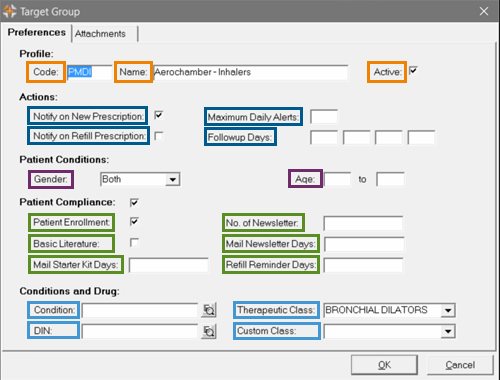Expand the Therapeutic Class dropdown
The image size is (500, 380).
[448, 310]
